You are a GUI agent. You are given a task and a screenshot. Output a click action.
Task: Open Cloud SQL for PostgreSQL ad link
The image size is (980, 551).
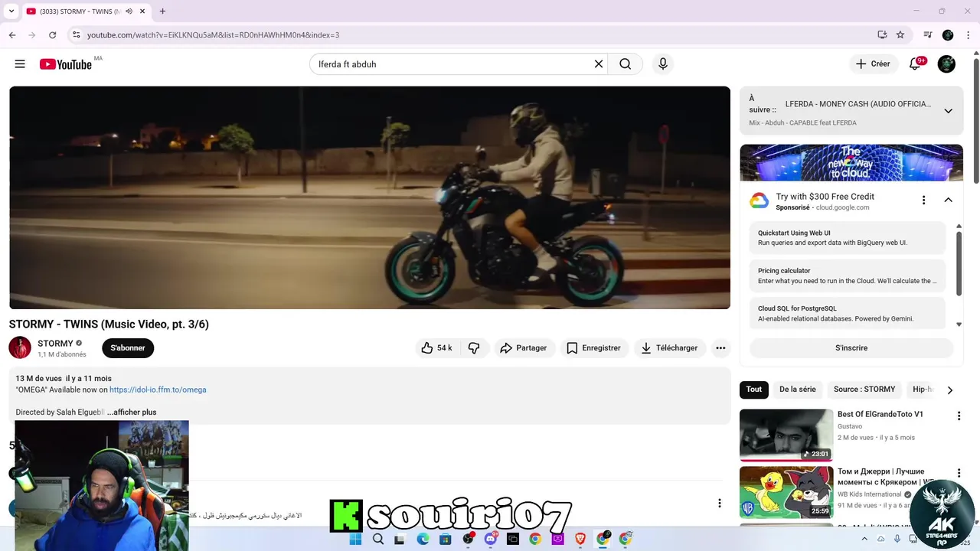pos(848,313)
